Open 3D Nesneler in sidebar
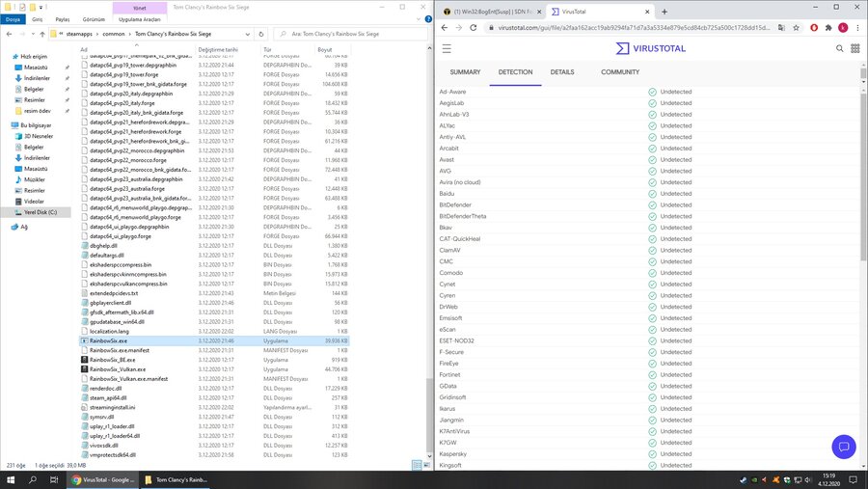 [39, 136]
